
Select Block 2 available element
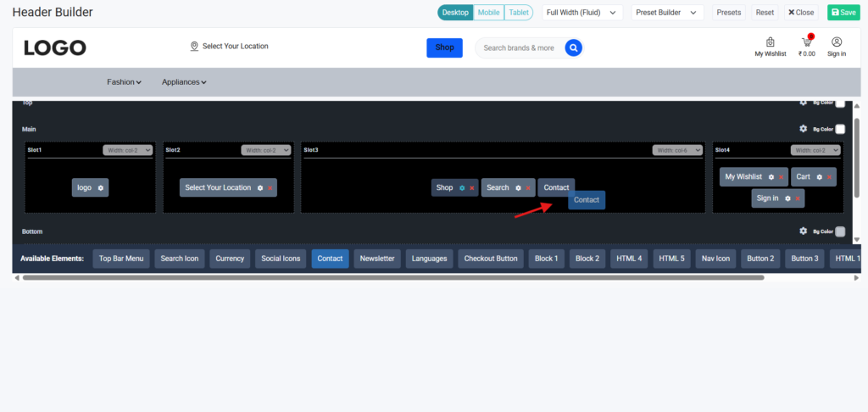pos(587,259)
